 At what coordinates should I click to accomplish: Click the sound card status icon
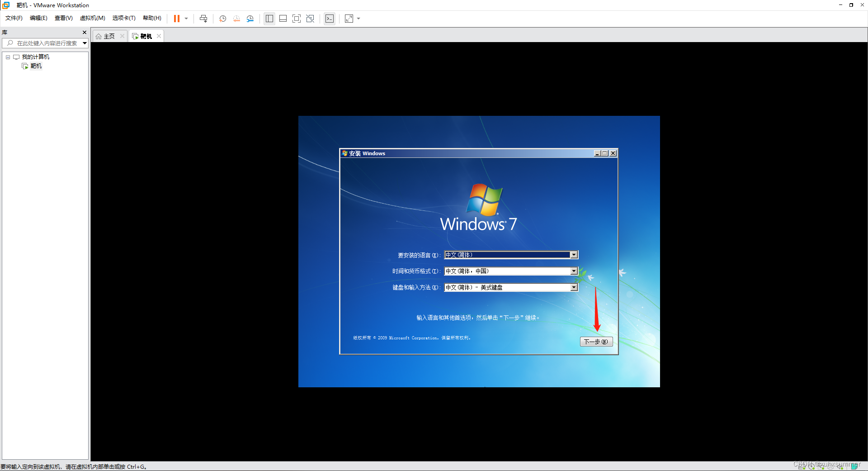point(840,466)
